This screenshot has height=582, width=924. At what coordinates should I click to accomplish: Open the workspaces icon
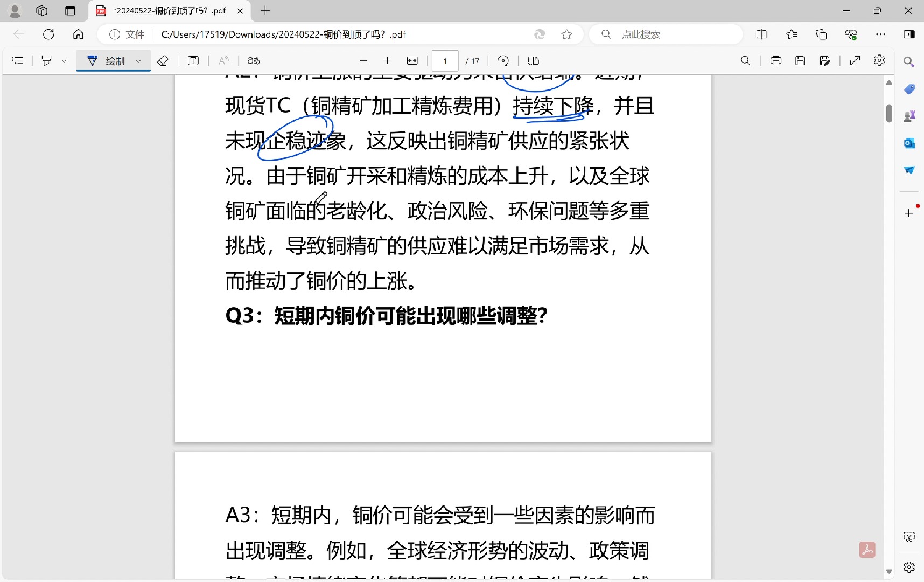coord(42,11)
